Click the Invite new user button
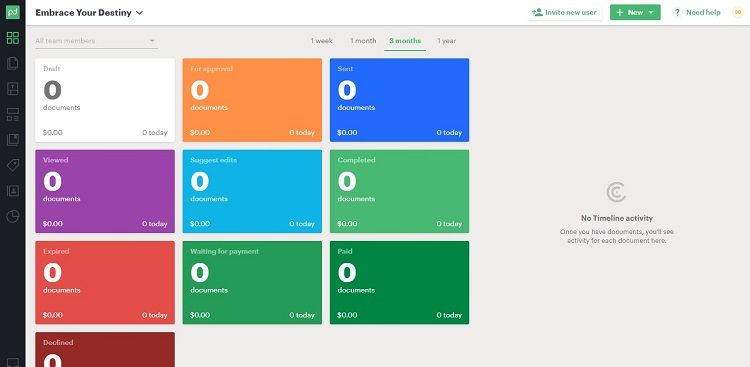750x367 pixels. coord(565,12)
